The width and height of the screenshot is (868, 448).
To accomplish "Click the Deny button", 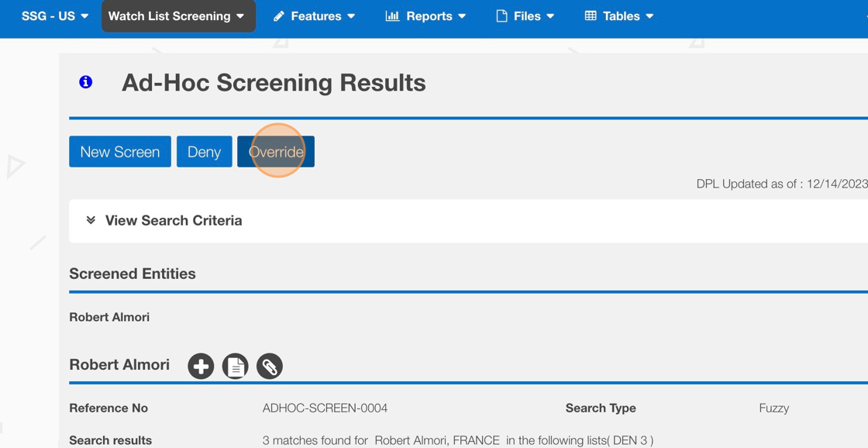I will point(204,152).
